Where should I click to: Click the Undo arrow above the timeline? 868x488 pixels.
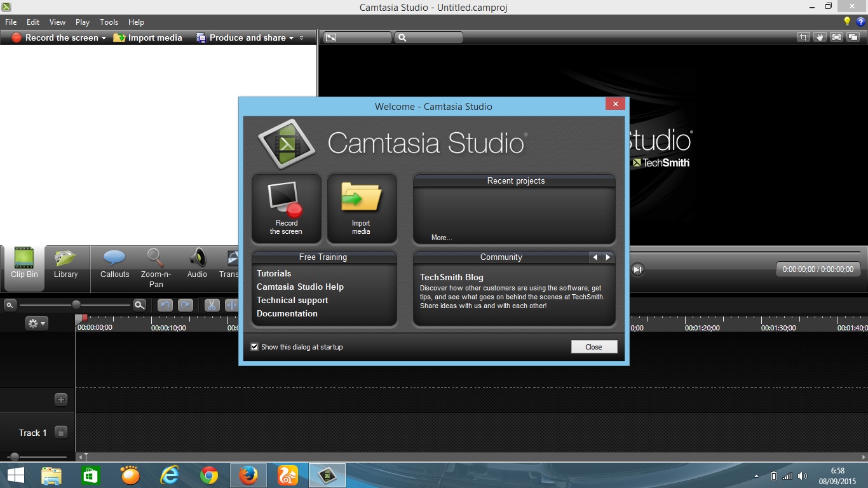tap(165, 306)
